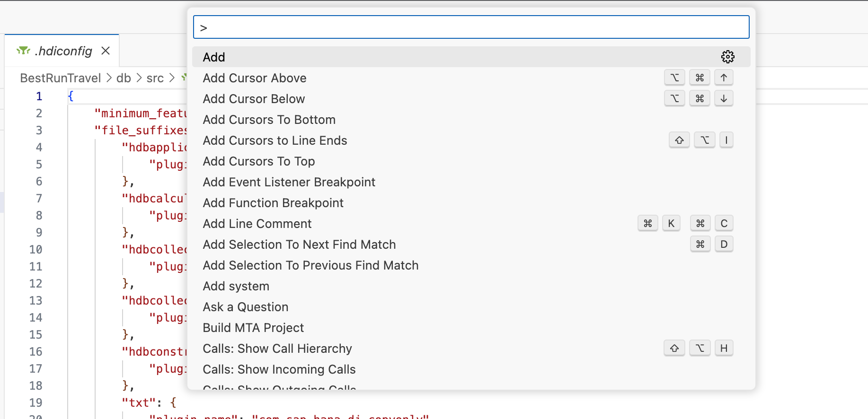The height and width of the screenshot is (419, 868).
Task: Pick Add Cursors to Line Ends
Action: coord(471,140)
